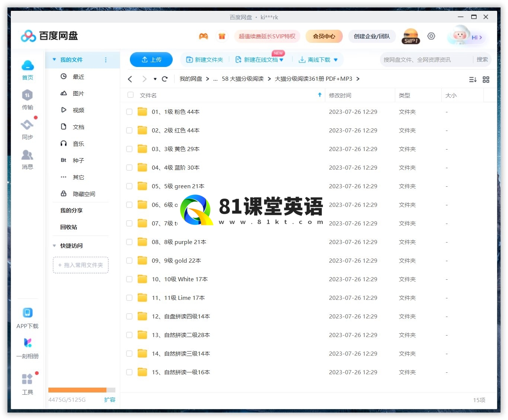Open folder icon for 11、11级 Lime 17本
Image resolution: width=508 pixels, height=420 pixels.
(x=143, y=298)
